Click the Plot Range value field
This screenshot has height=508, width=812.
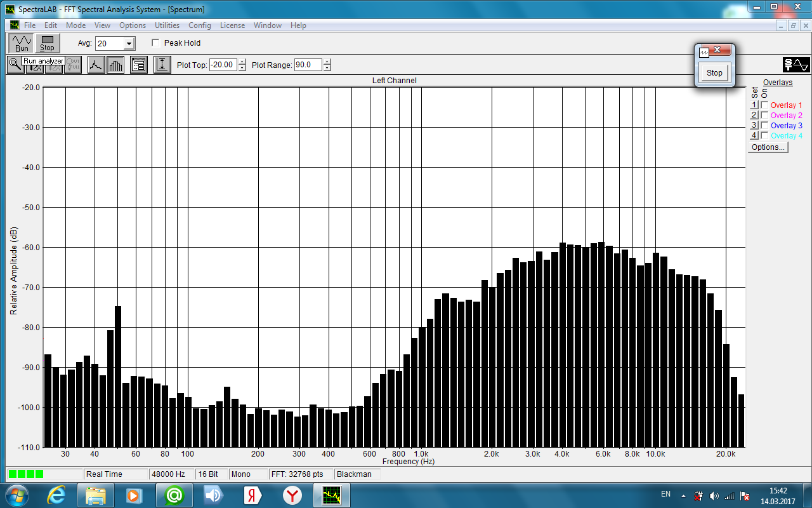tap(308, 65)
